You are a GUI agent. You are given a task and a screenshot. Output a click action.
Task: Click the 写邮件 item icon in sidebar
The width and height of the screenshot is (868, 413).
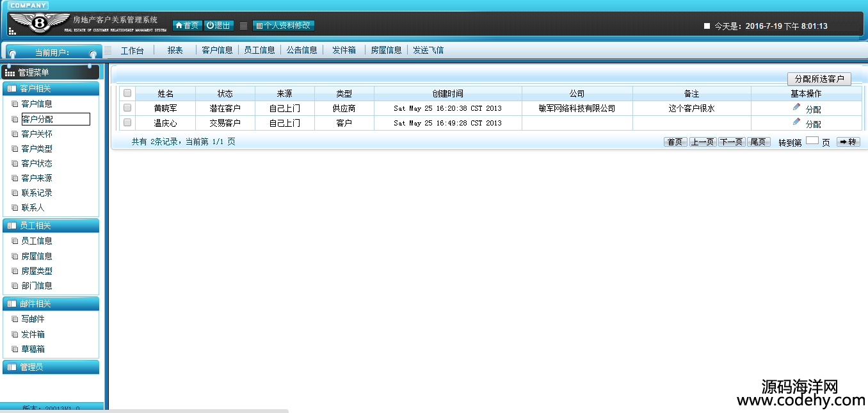[15, 319]
